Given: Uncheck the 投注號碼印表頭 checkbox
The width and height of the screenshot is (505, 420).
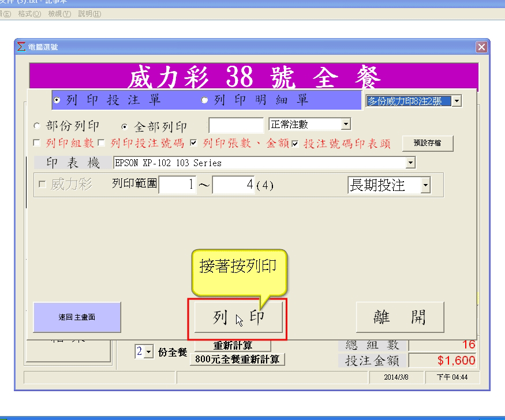Looking at the screenshot, I should point(295,143).
